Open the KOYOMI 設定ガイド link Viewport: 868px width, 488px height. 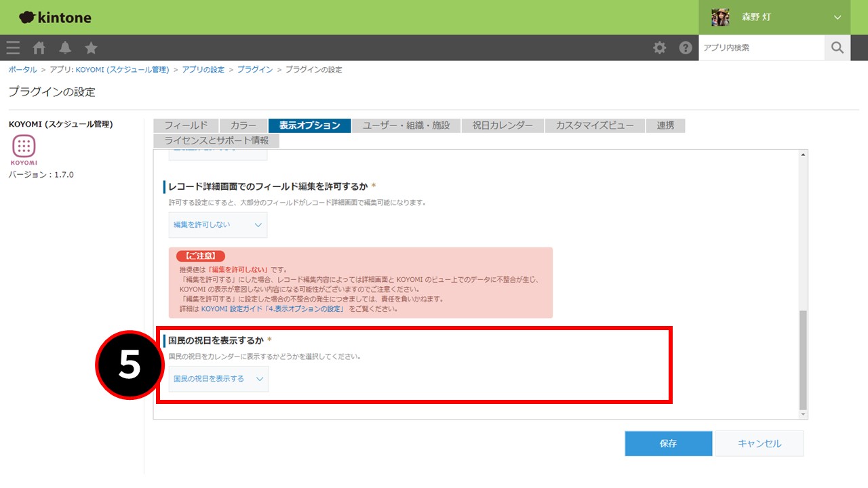pyautogui.click(x=273, y=308)
